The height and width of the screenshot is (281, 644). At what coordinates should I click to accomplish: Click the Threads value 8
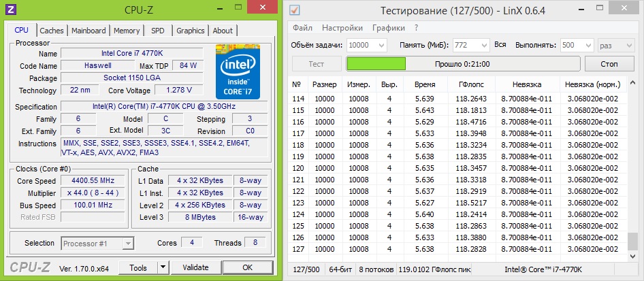pos(255,243)
